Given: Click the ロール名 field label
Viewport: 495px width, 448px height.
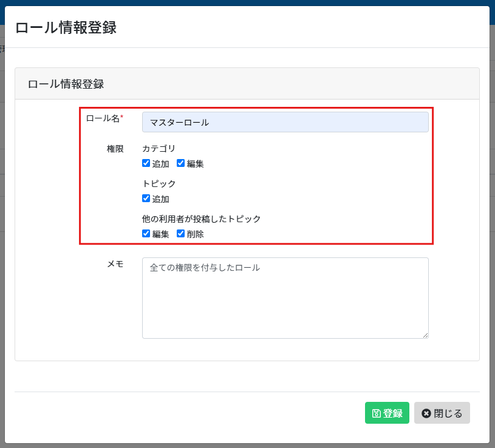Looking at the screenshot, I should tap(103, 118).
